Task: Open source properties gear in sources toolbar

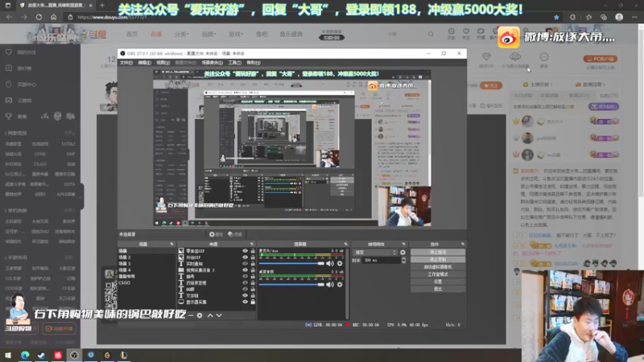Action: point(200,315)
